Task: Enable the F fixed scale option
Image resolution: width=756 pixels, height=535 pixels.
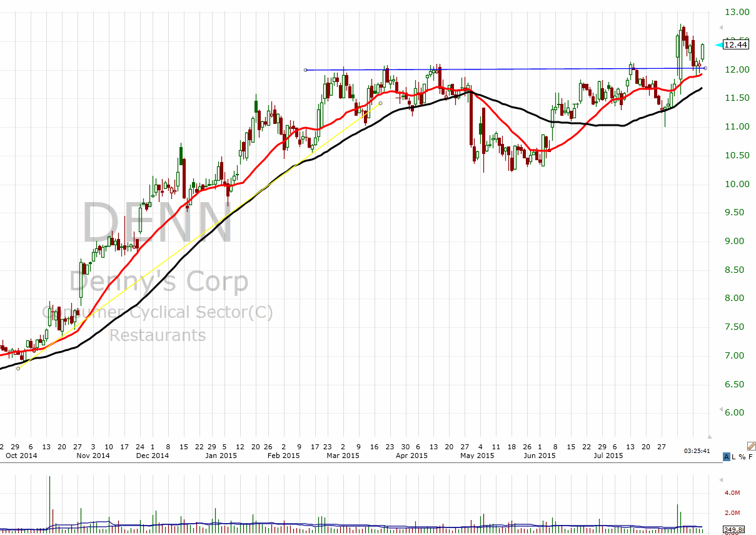Action: click(750, 457)
